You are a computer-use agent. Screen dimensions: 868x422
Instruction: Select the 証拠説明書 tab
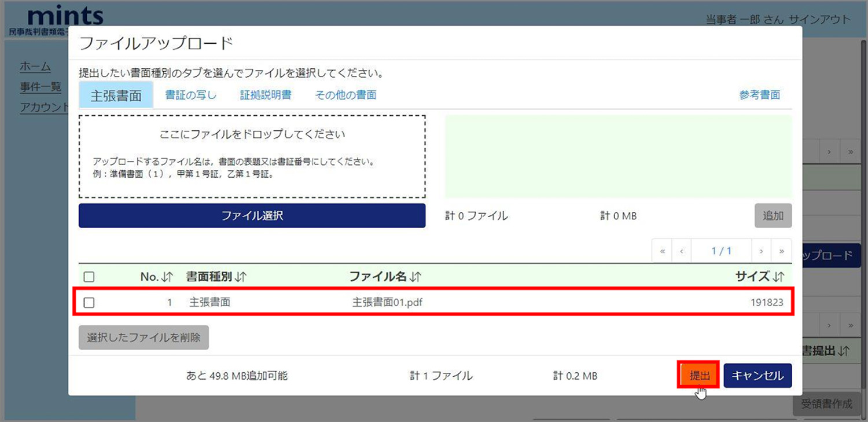(x=266, y=95)
